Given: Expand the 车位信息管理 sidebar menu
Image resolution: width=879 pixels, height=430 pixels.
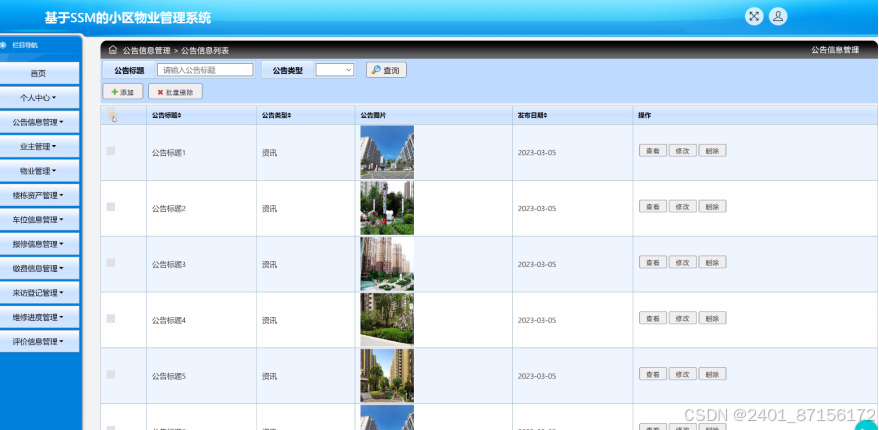Looking at the screenshot, I should (39, 219).
